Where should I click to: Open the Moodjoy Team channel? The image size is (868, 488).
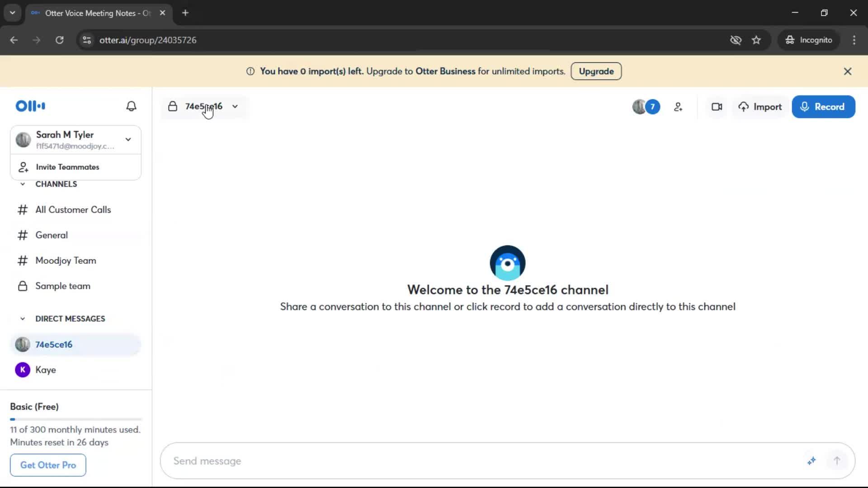(x=76, y=261)
